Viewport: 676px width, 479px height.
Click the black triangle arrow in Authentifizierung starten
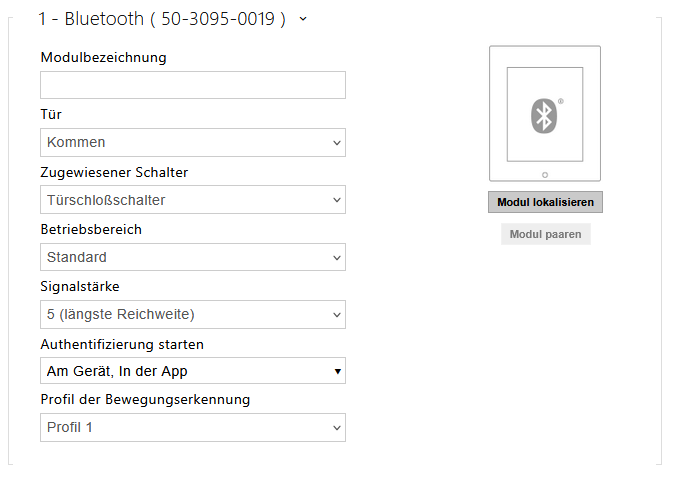pyautogui.click(x=337, y=372)
